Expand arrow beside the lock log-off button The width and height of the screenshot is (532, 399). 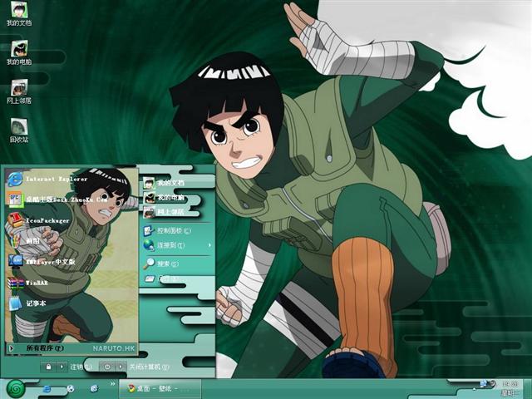click(62, 367)
